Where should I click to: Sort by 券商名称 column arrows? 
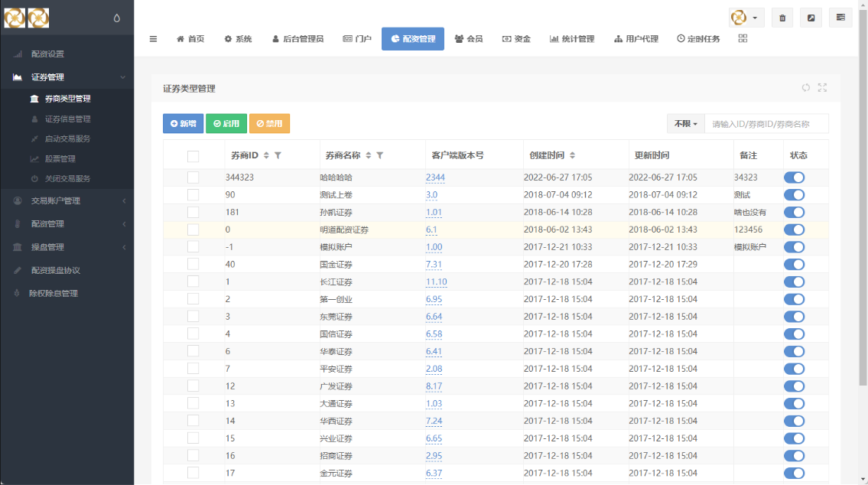pos(368,155)
